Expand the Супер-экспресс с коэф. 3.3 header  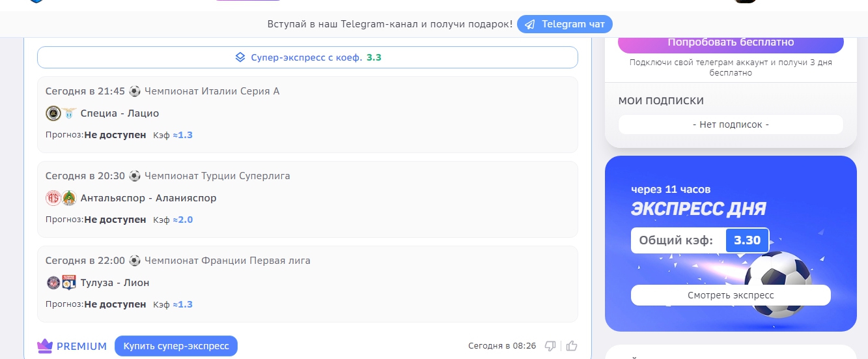(x=307, y=57)
